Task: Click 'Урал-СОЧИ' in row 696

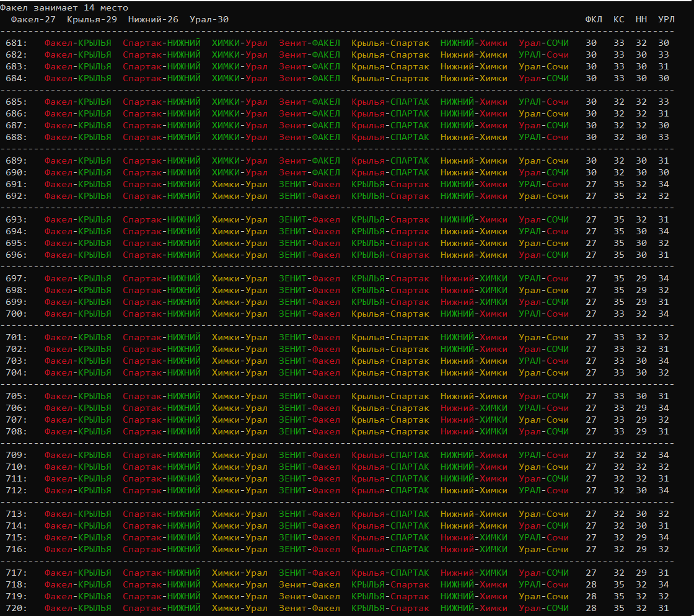Action: (543, 255)
